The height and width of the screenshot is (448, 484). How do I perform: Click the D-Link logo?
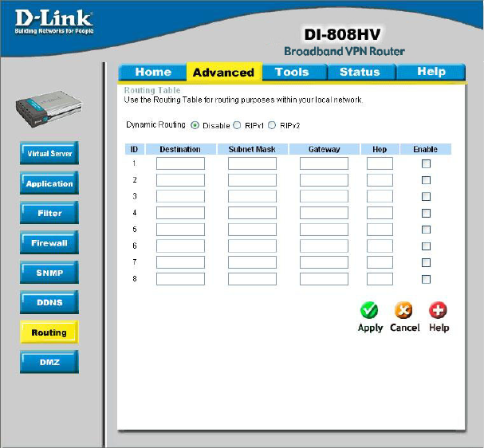point(54,22)
